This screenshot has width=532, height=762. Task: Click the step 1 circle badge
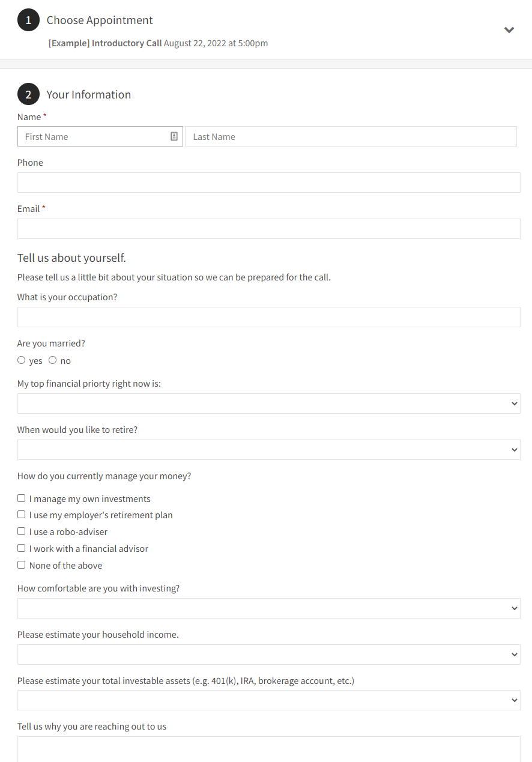coord(28,20)
